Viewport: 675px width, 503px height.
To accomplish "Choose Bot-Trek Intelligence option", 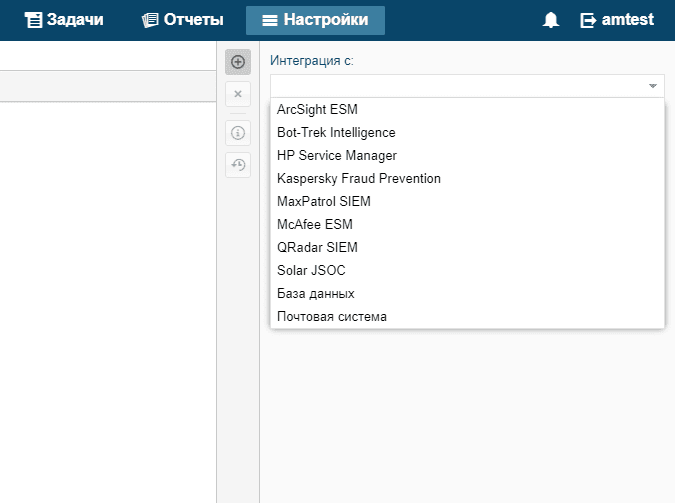I will click(336, 132).
